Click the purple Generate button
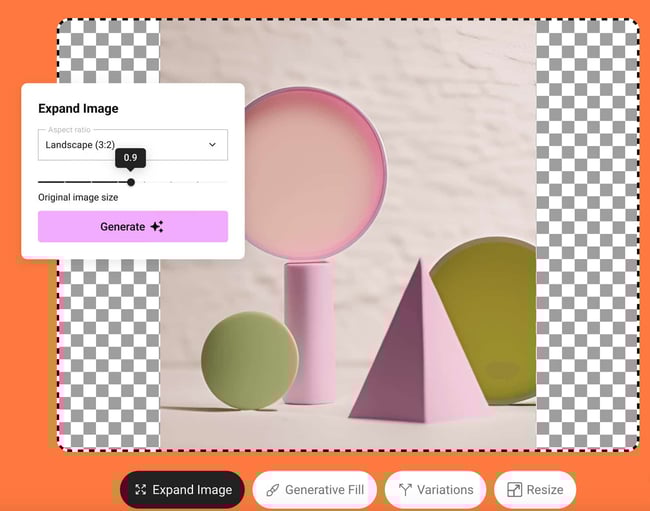 133,226
